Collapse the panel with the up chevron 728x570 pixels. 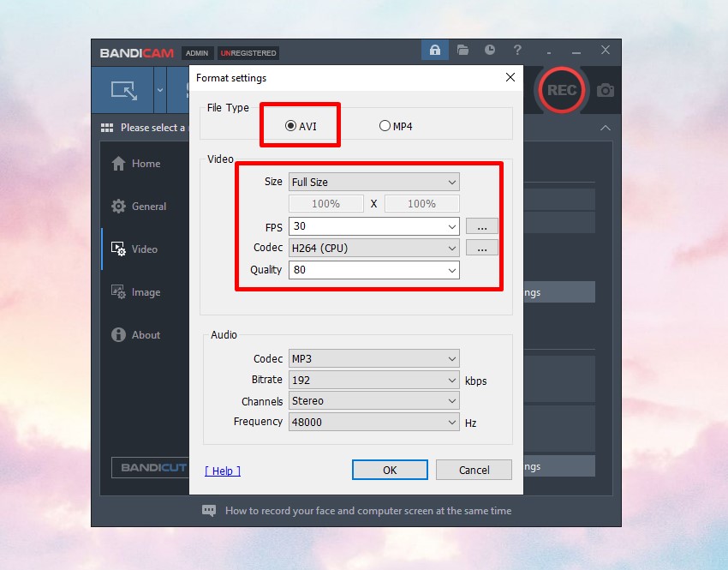606,128
